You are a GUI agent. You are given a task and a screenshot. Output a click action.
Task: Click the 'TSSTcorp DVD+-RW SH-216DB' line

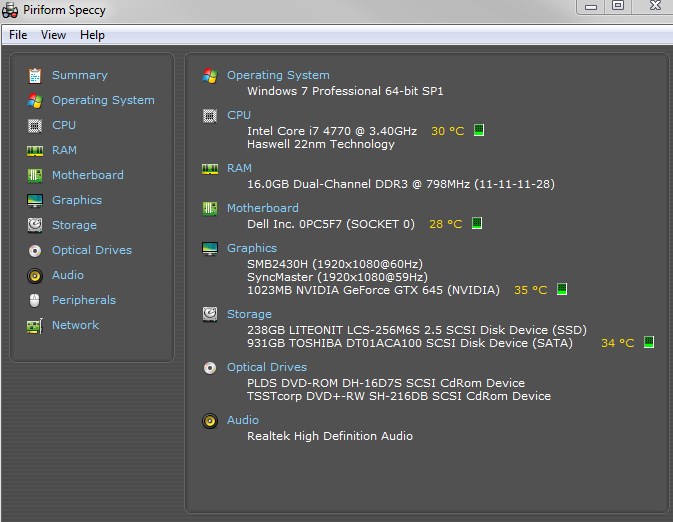point(399,396)
